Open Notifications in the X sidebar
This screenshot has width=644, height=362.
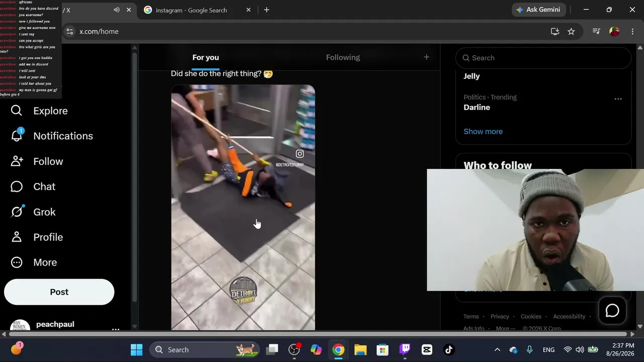[x=52, y=136]
